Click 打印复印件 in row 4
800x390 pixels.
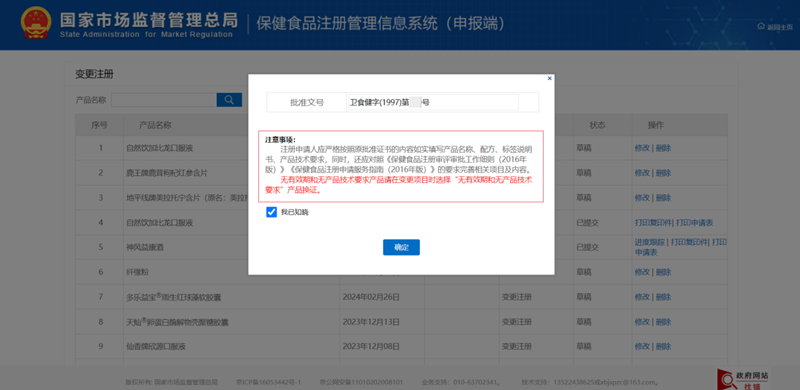click(654, 223)
